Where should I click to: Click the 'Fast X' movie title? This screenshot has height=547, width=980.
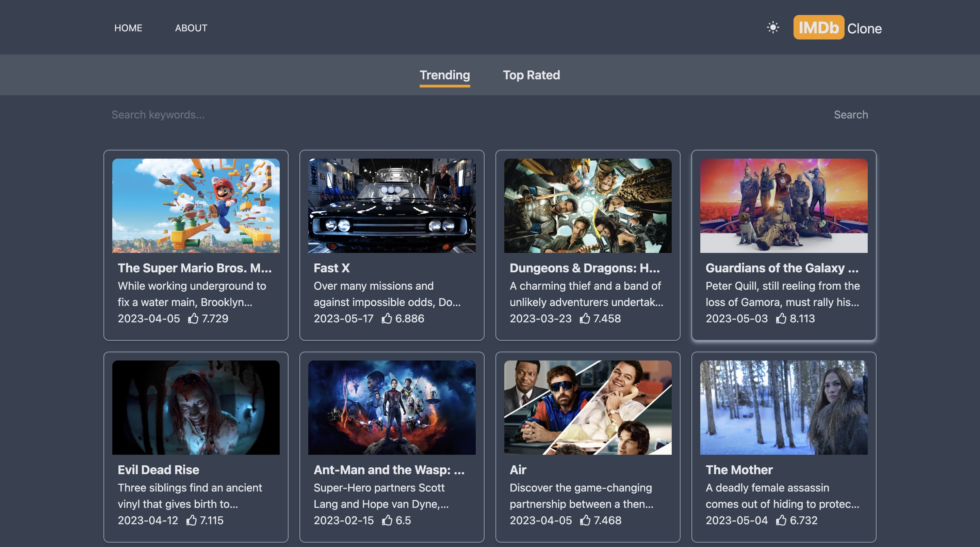332,268
